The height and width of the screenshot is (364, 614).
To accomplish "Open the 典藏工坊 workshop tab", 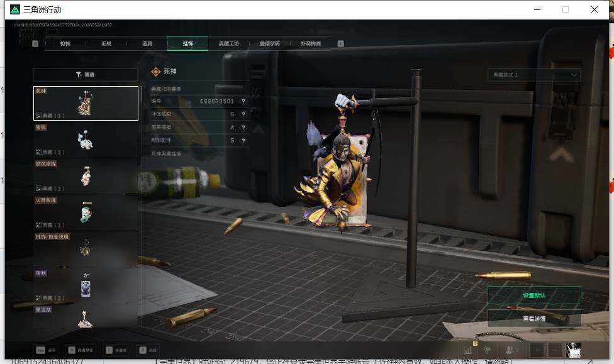I will (x=229, y=43).
